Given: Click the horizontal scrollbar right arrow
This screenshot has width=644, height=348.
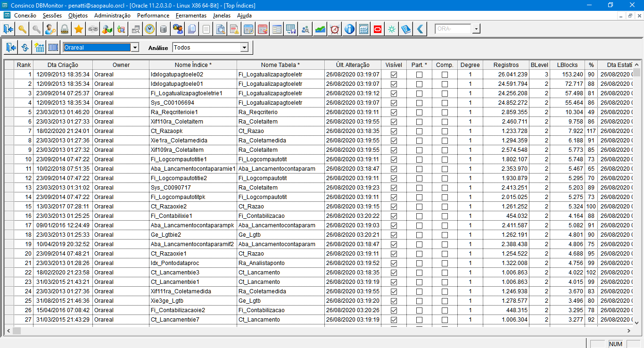Looking at the screenshot, I should (628, 331).
